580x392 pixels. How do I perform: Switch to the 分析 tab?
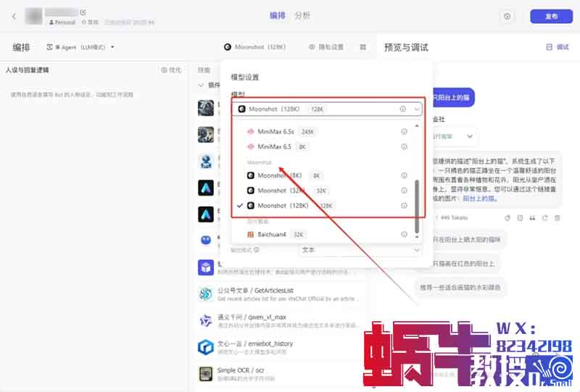(302, 15)
